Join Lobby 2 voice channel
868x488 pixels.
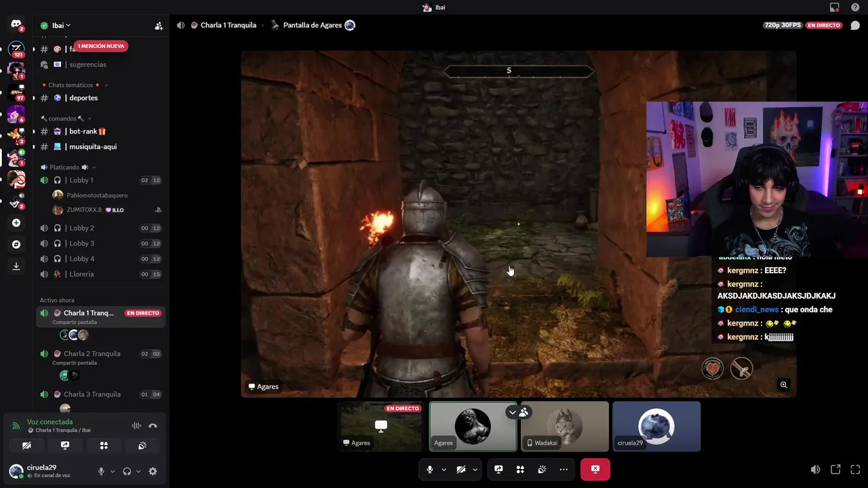[101, 228]
